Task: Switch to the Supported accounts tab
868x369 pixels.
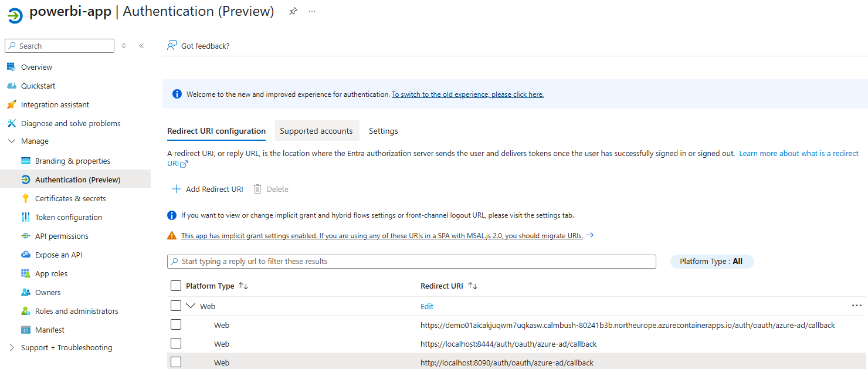Action: pos(317,131)
